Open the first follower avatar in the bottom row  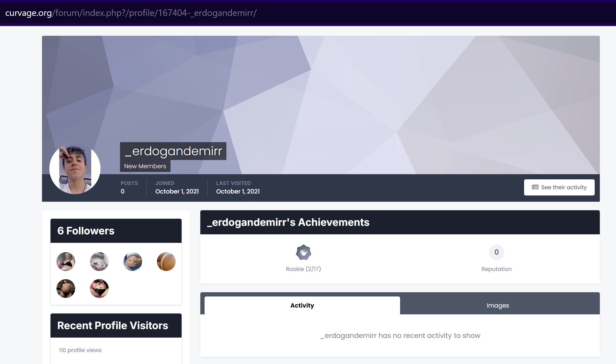[x=66, y=289]
